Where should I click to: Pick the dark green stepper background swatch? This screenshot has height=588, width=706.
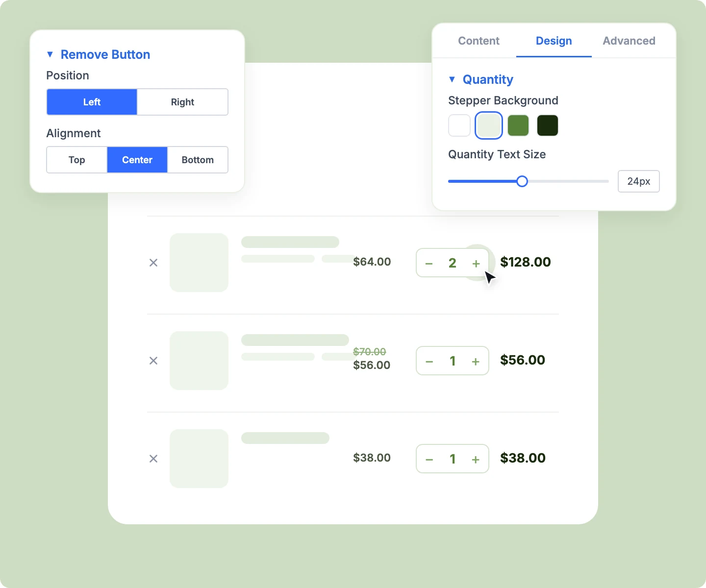coord(548,125)
